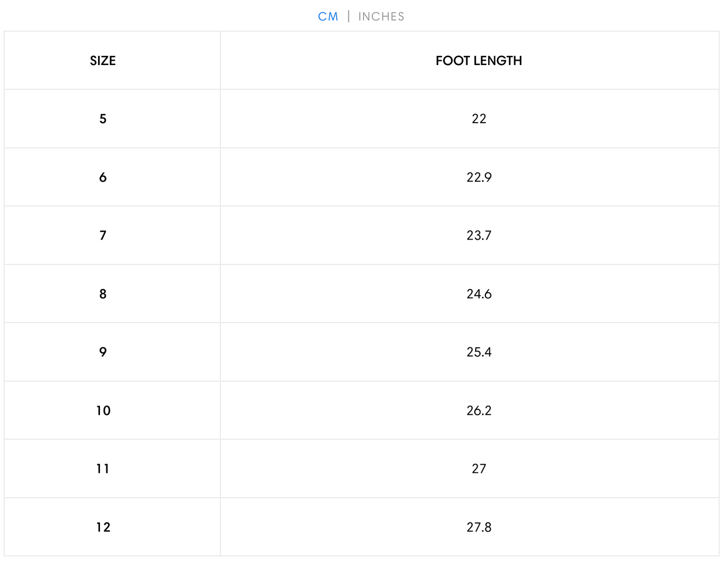Click the SIZE column header

coord(103,61)
